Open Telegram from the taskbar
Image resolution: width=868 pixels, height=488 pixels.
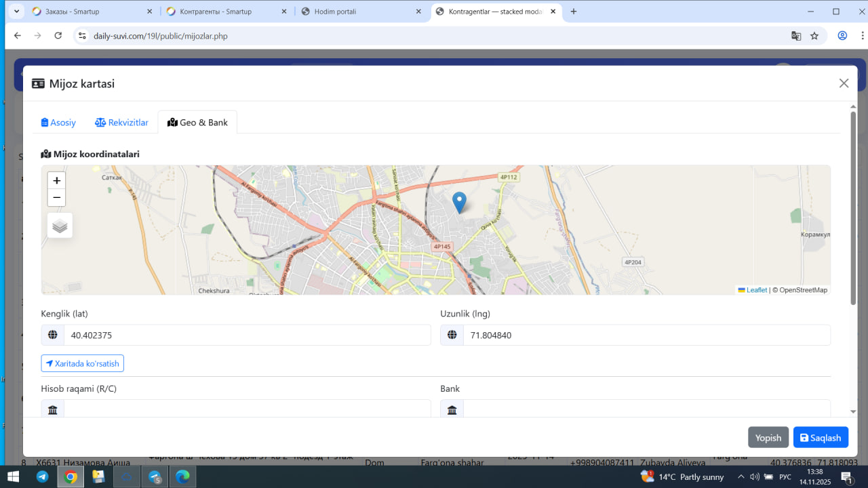pos(42,476)
